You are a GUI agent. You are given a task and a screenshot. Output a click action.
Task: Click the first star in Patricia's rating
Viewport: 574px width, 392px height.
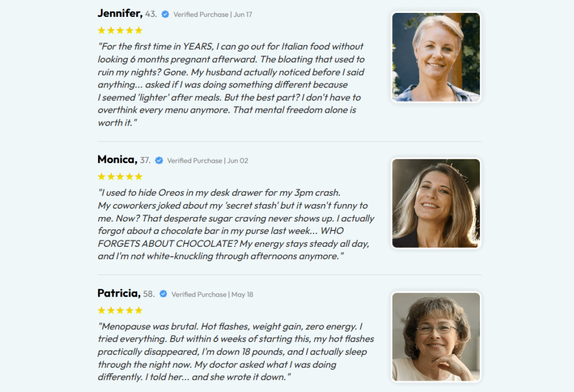(x=101, y=311)
